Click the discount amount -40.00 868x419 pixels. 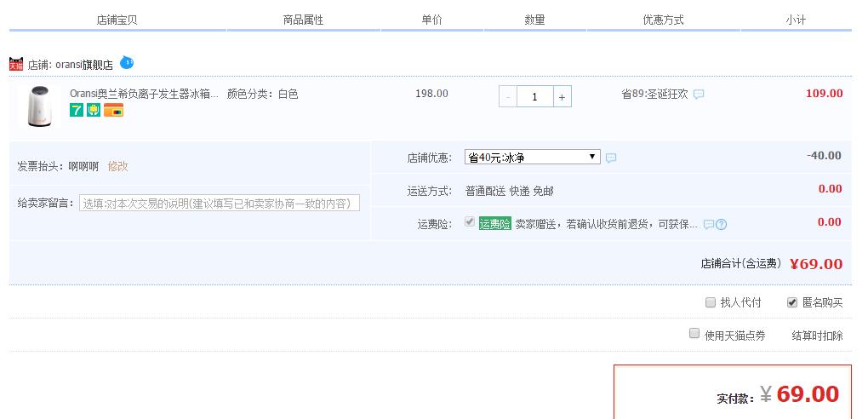point(824,156)
